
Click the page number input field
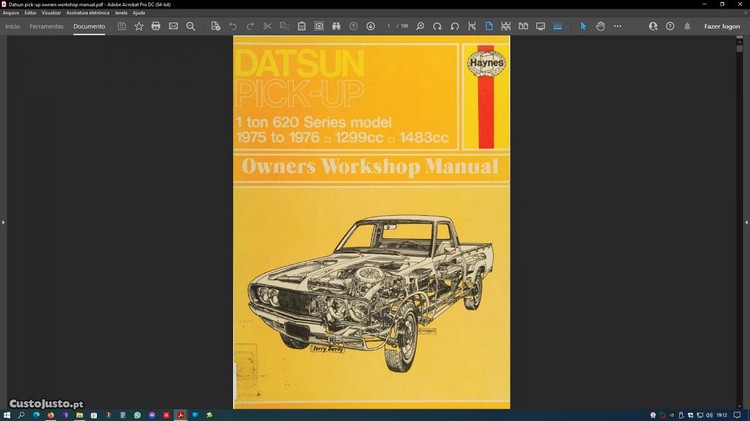pyautogui.click(x=389, y=26)
